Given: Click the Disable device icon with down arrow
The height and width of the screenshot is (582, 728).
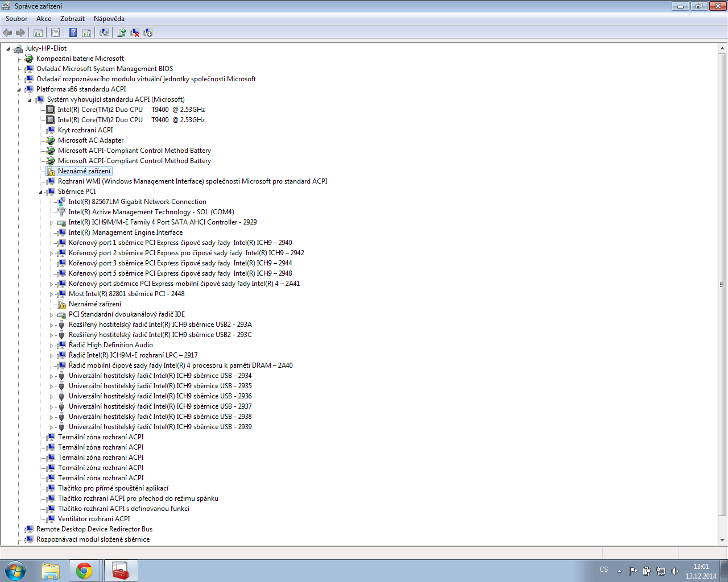Looking at the screenshot, I should 148,33.
